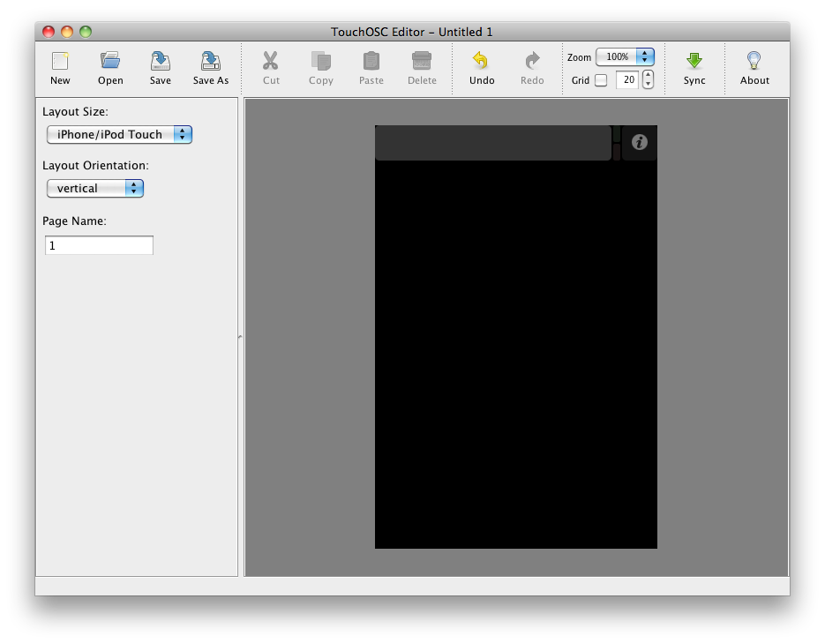Click the grid size value field
This screenshot has height=644, width=825.
(627, 80)
